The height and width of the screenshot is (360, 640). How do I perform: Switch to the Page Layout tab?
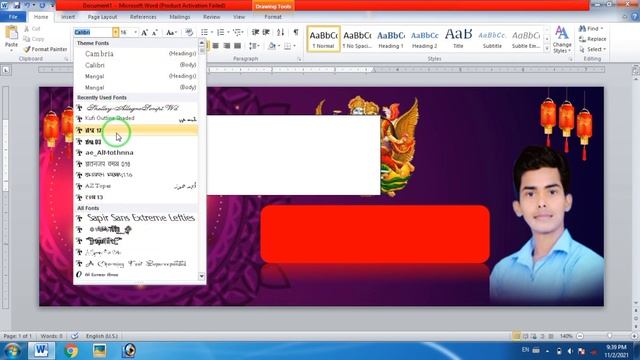click(102, 17)
